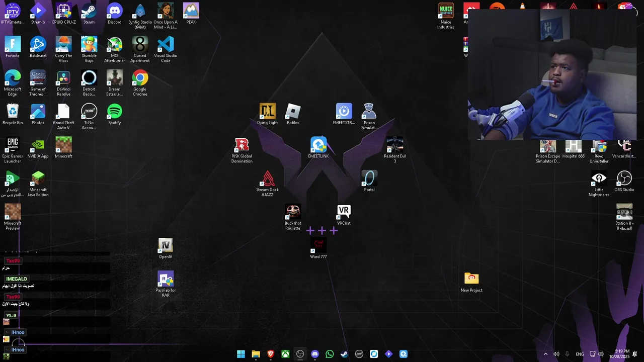Open Google Chrome desktop shortcut
The height and width of the screenshot is (362, 644).
[x=140, y=83]
